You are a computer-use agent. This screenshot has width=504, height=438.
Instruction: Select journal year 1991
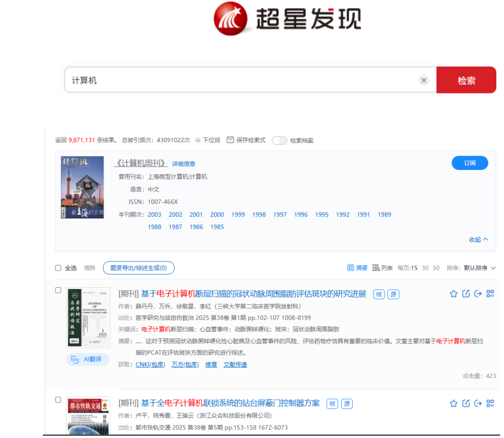click(363, 215)
